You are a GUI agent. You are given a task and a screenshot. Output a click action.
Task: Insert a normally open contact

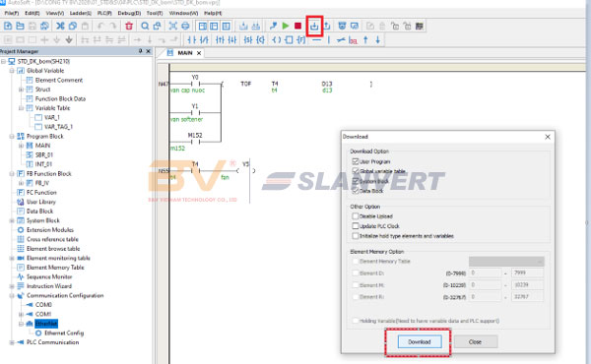(192, 40)
